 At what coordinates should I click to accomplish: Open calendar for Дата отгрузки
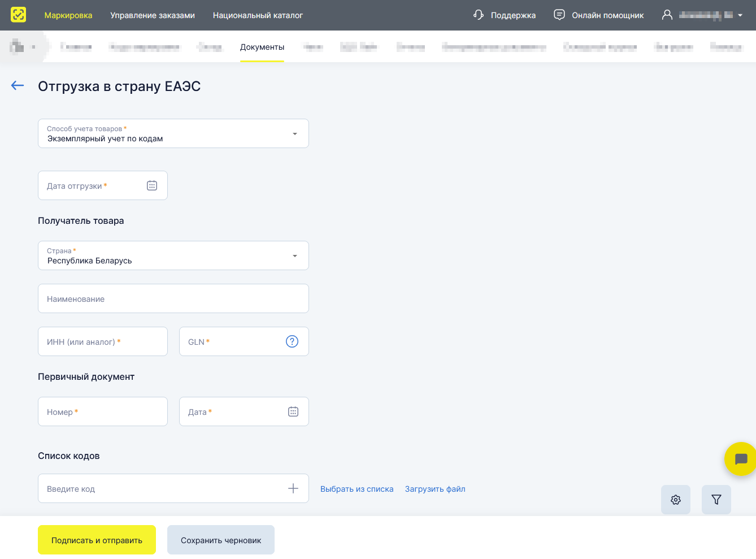[x=152, y=185]
